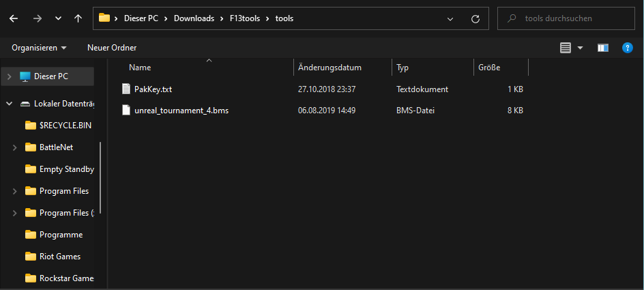Select the PakKey.txt file icon
This screenshot has width=644, height=290.
click(x=126, y=89)
